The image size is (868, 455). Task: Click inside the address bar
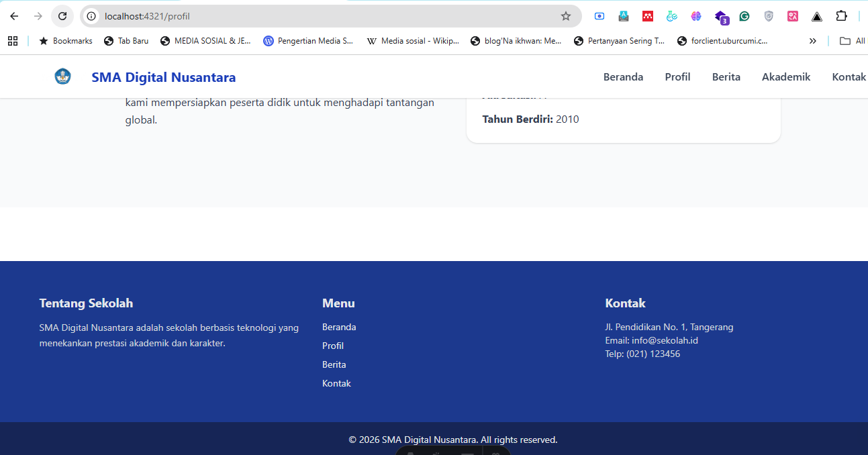[269, 16]
